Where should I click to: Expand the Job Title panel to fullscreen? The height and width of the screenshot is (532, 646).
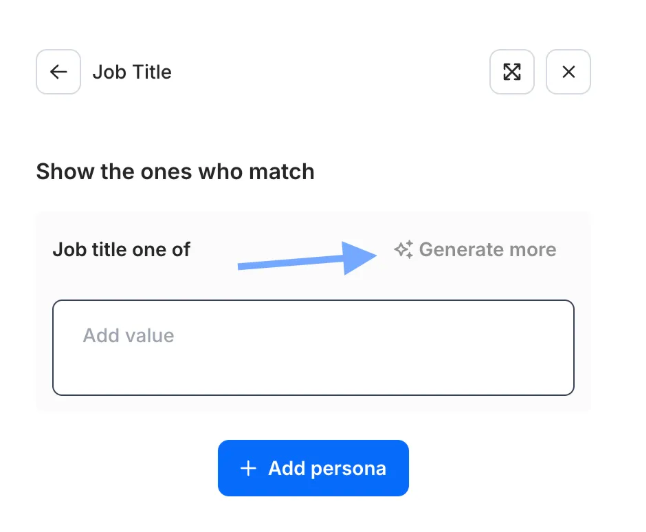(x=512, y=72)
